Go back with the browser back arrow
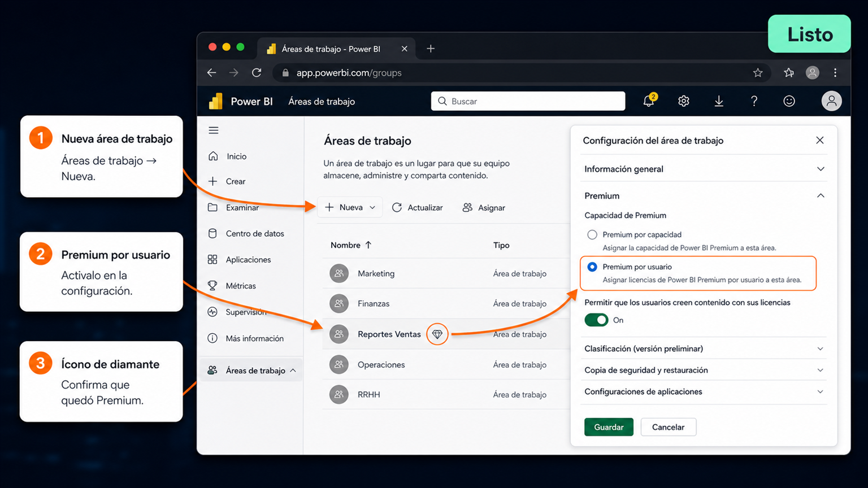The width and height of the screenshot is (868, 488). (211, 73)
